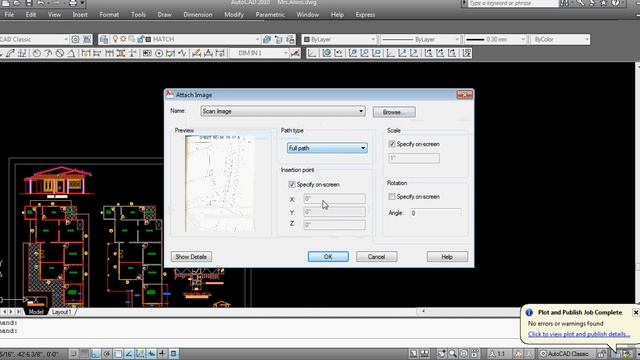Select the Radius dimension tool
640x360 pixels.
pos(36,53)
